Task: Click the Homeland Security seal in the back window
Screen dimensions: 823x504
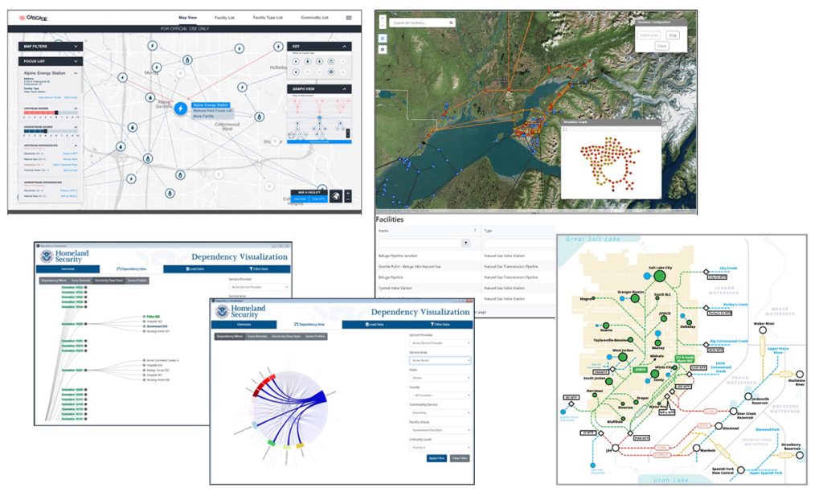Action: point(47,256)
